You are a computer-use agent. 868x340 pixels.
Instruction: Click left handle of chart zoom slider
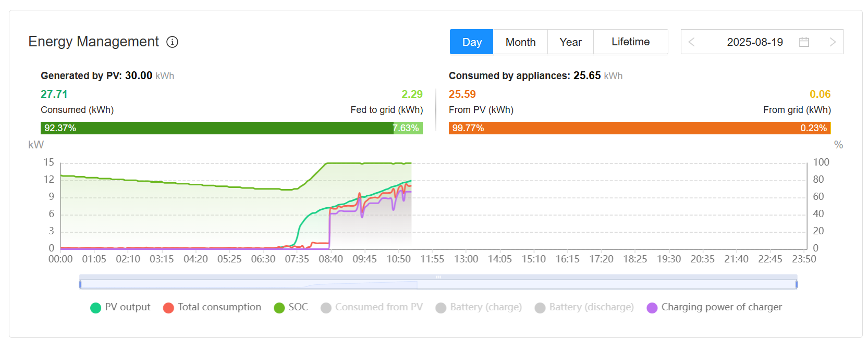(x=80, y=284)
